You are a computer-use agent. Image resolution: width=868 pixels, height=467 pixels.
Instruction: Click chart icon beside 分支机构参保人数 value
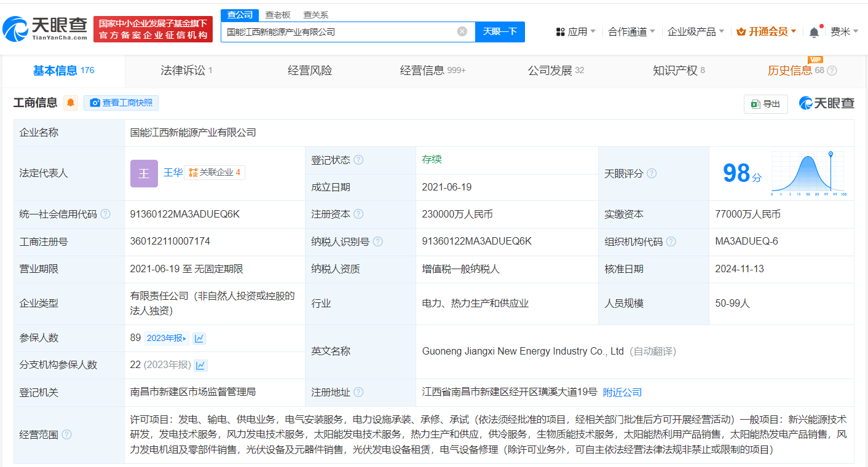click(200, 365)
